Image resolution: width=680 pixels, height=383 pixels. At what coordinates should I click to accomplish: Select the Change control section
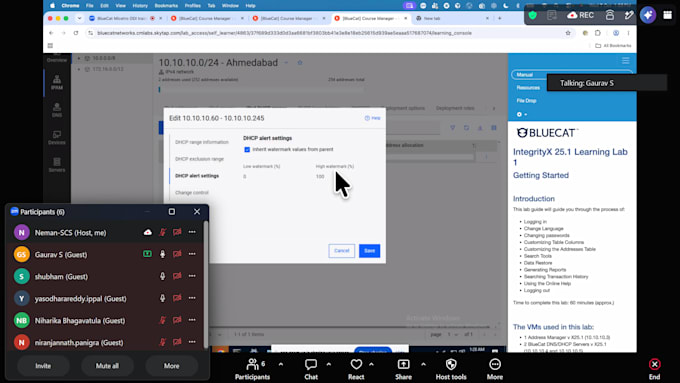coord(192,193)
